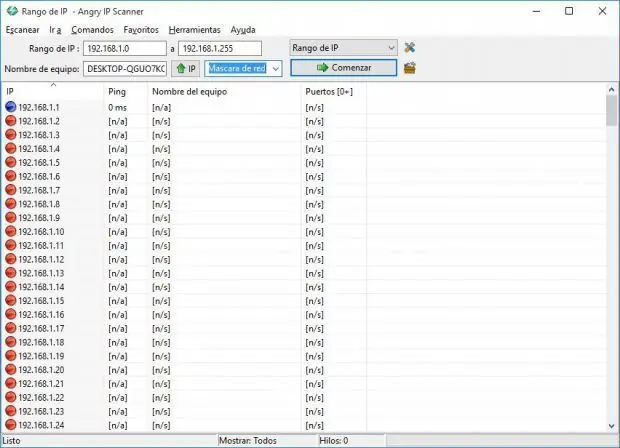Viewport: 620px width, 448px height.
Task: Click the vertical scrollbar thumb
Action: [612, 111]
